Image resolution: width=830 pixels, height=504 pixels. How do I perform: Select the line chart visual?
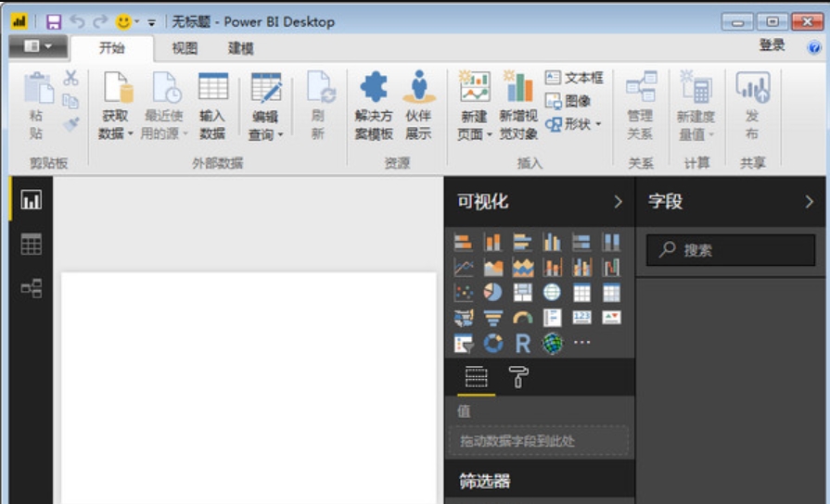tap(463, 268)
